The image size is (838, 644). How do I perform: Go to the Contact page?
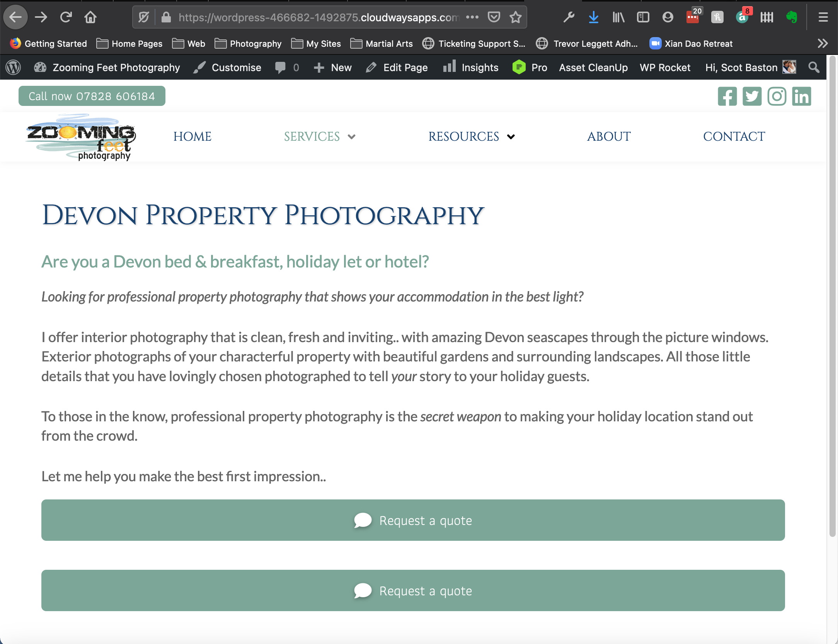click(734, 136)
